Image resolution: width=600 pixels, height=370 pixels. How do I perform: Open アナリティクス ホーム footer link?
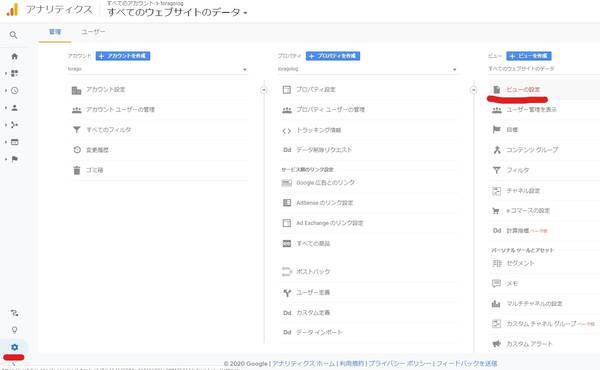(x=303, y=363)
